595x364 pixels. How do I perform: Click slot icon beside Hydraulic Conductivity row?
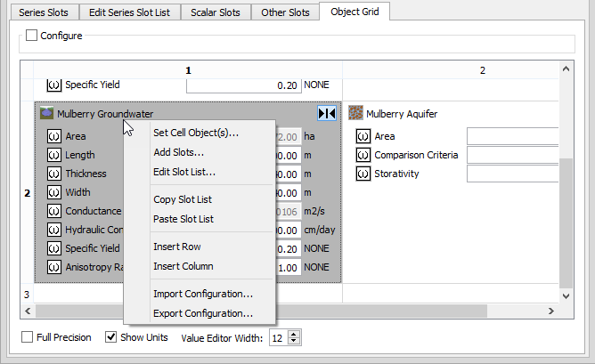click(54, 230)
